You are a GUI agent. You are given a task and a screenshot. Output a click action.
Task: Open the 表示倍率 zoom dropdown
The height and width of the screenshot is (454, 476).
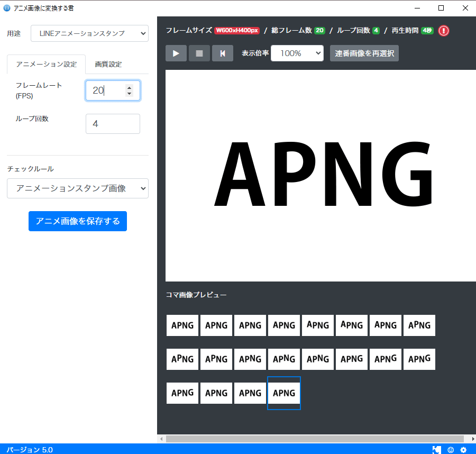pyautogui.click(x=297, y=53)
